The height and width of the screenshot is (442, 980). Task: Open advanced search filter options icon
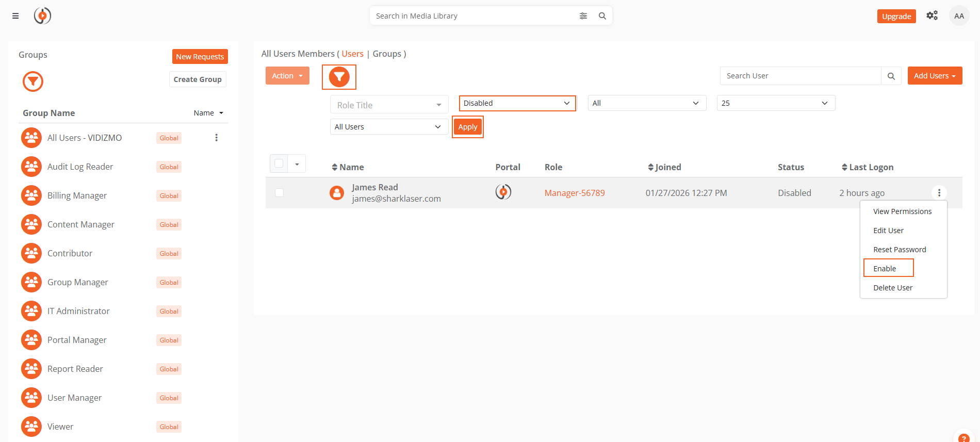click(x=583, y=16)
